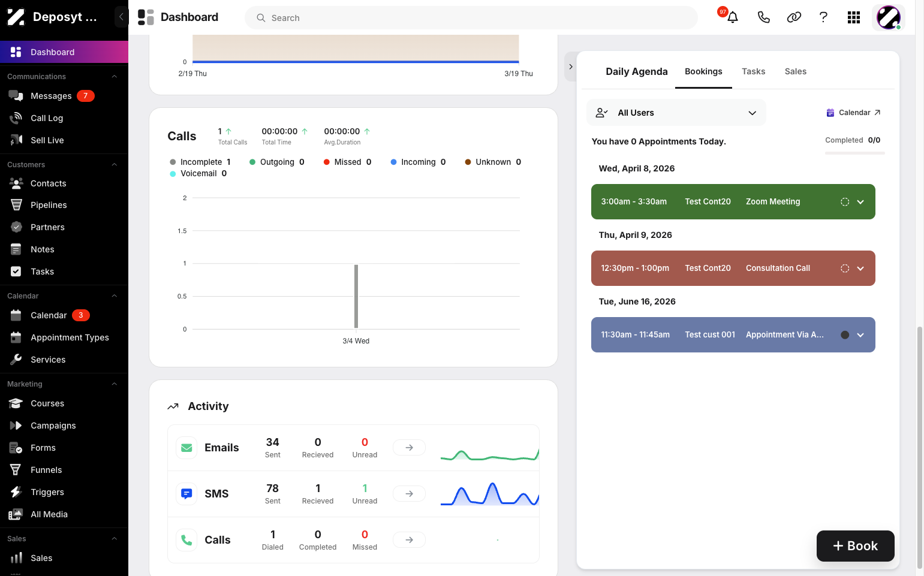Open the help question mark icon
Image resolution: width=924 pixels, height=576 pixels.
click(823, 17)
